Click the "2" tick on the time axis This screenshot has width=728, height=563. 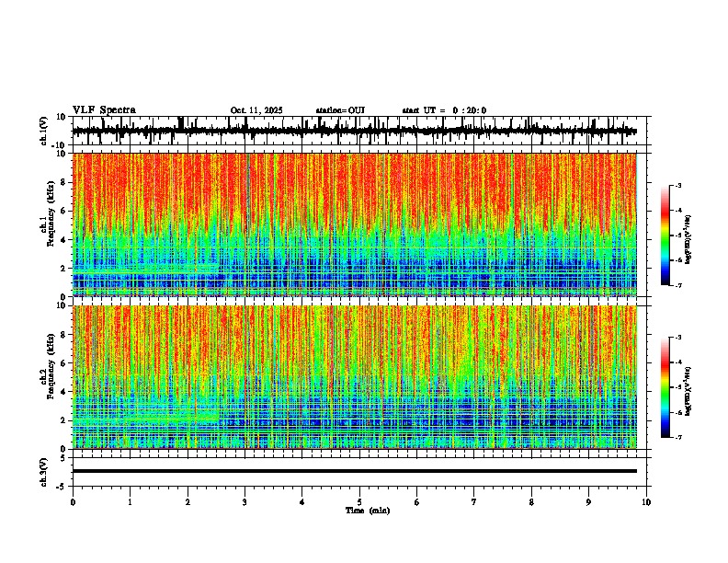coord(188,502)
